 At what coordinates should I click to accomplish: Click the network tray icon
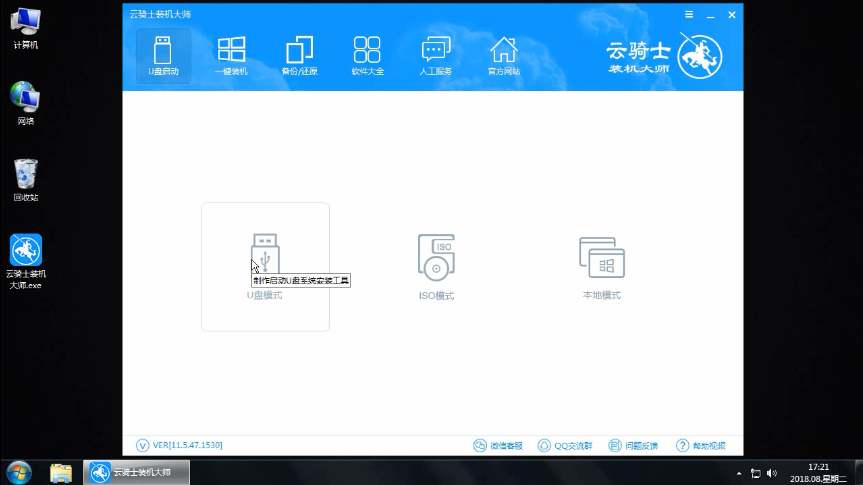click(x=756, y=473)
